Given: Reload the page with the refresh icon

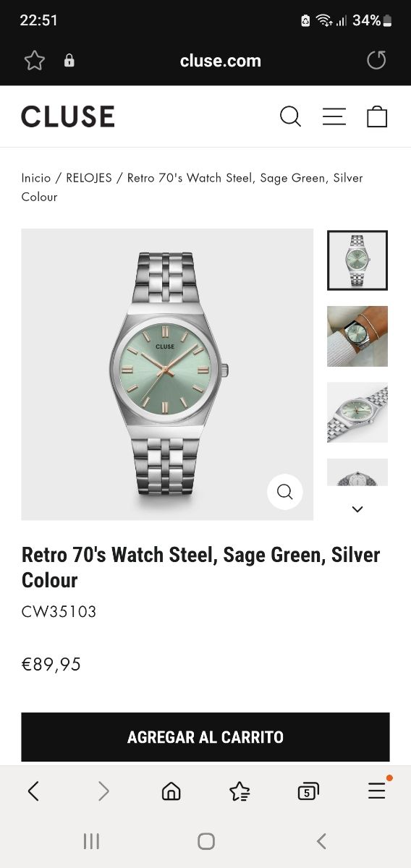Looking at the screenshot, I should pos(376,60).
